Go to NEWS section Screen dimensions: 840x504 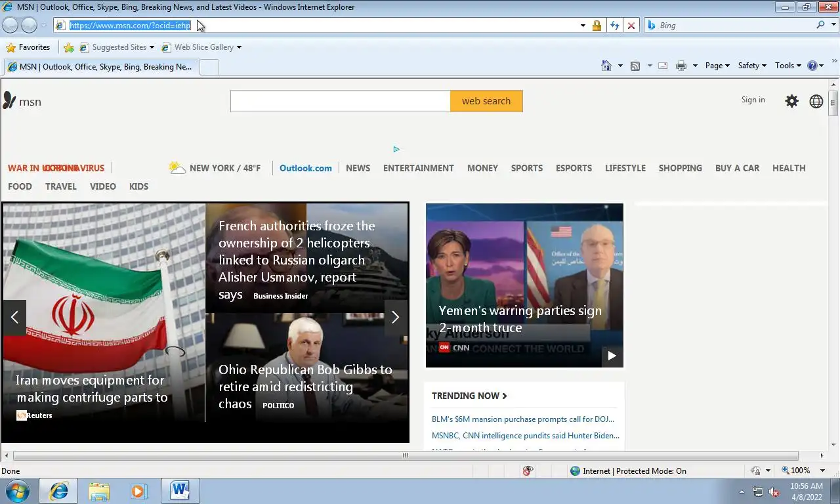(x=358, y=168)
